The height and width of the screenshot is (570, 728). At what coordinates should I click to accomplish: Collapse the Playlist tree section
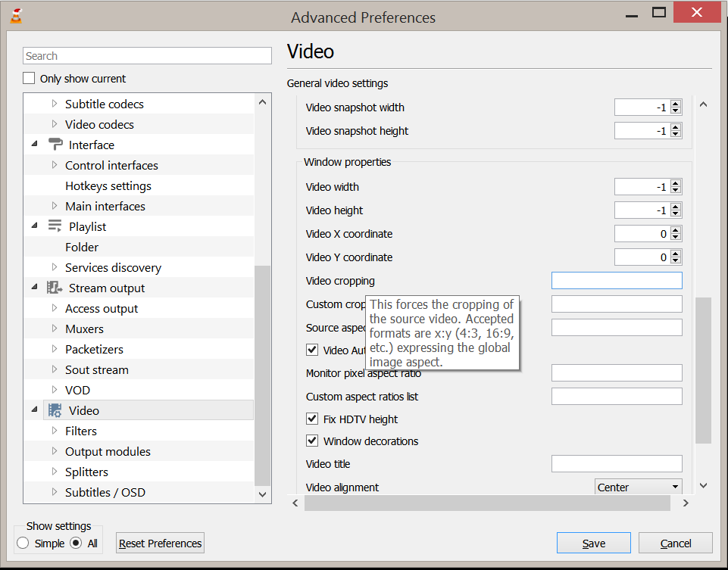tap(35, 226)
